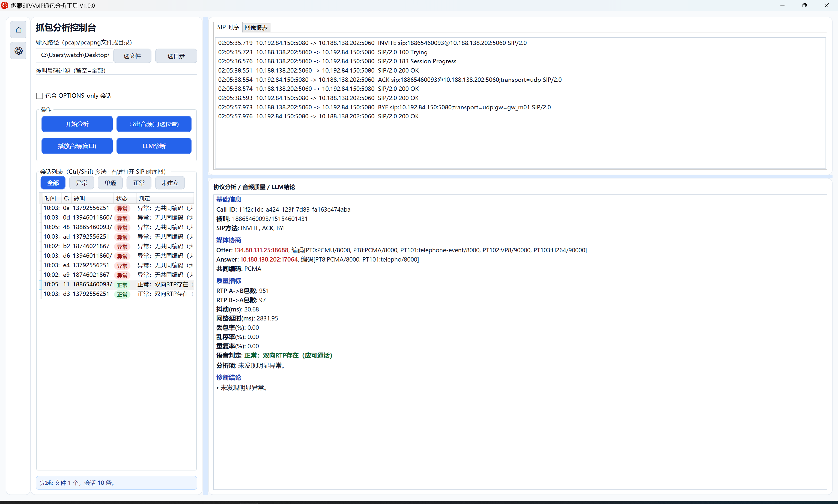Click the 被叫号码过滤 input field
838x504 pixels.
[116, 82]
